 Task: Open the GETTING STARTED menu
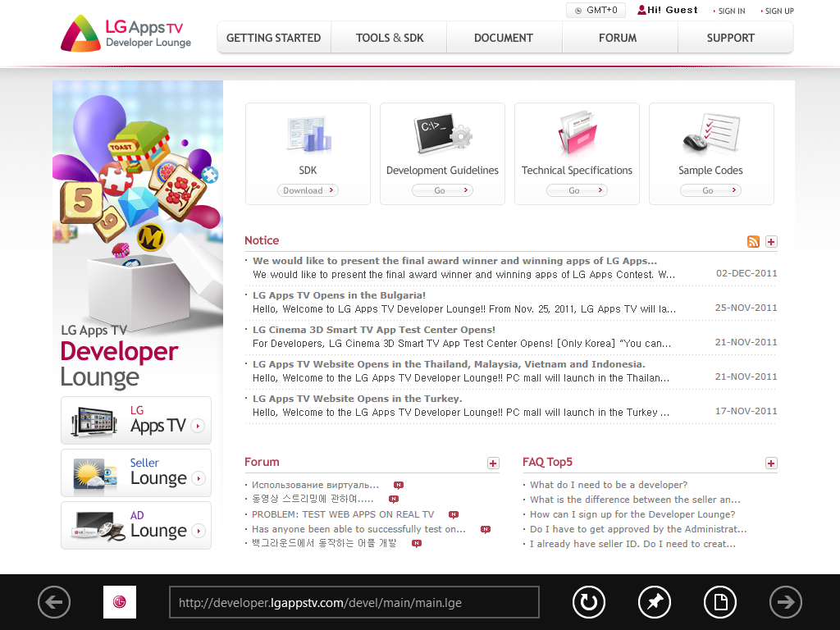coord(274,38)
